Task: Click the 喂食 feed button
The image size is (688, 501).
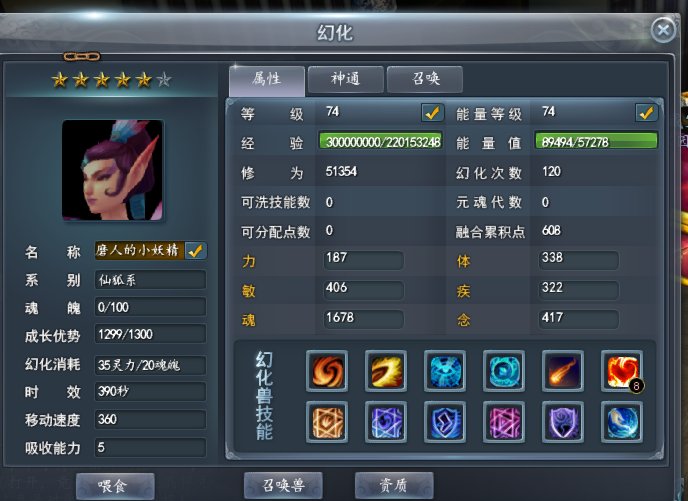Action: 115,486
